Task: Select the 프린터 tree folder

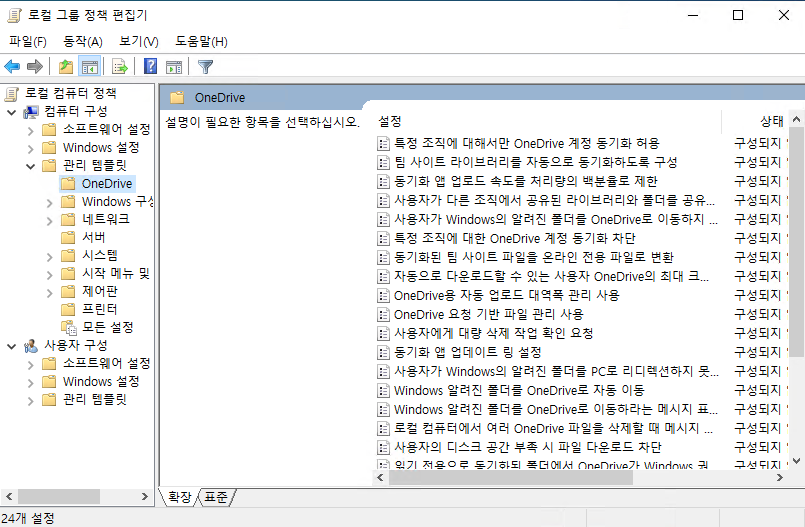Action: point(100,309)
